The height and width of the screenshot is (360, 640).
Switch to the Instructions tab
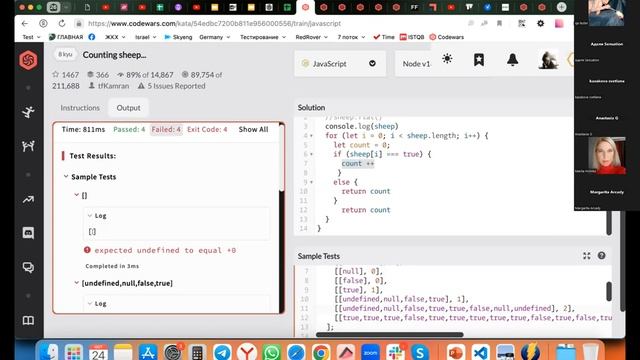[80, 108]
